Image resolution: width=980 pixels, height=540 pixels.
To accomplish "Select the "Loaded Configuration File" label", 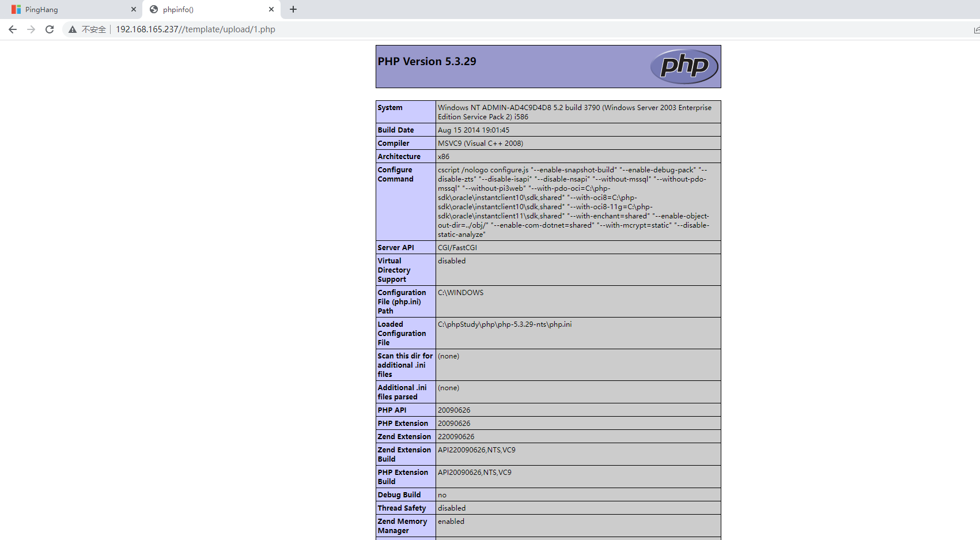I will pyautogui.click(x=402, y=334).
